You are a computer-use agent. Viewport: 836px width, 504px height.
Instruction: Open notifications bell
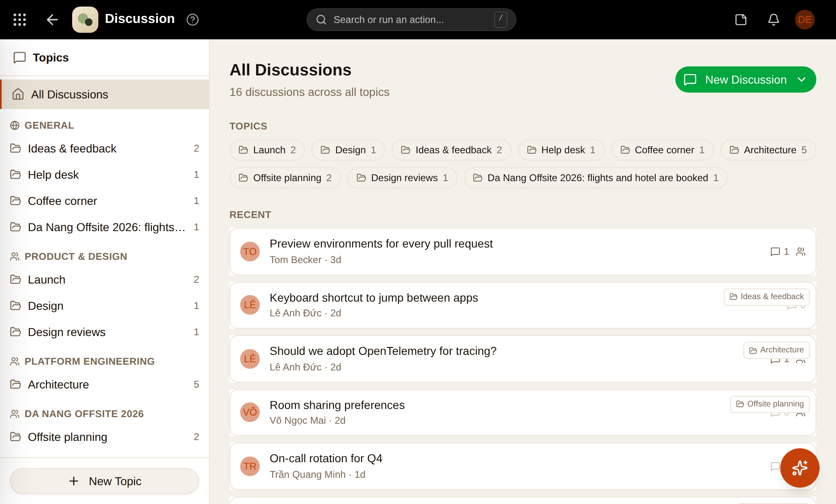pyautogui.click(x=774, y=20)
